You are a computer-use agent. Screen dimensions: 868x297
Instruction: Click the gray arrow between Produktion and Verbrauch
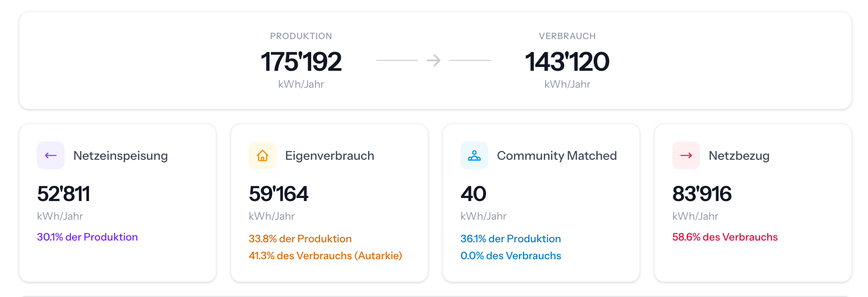[434, 60]
